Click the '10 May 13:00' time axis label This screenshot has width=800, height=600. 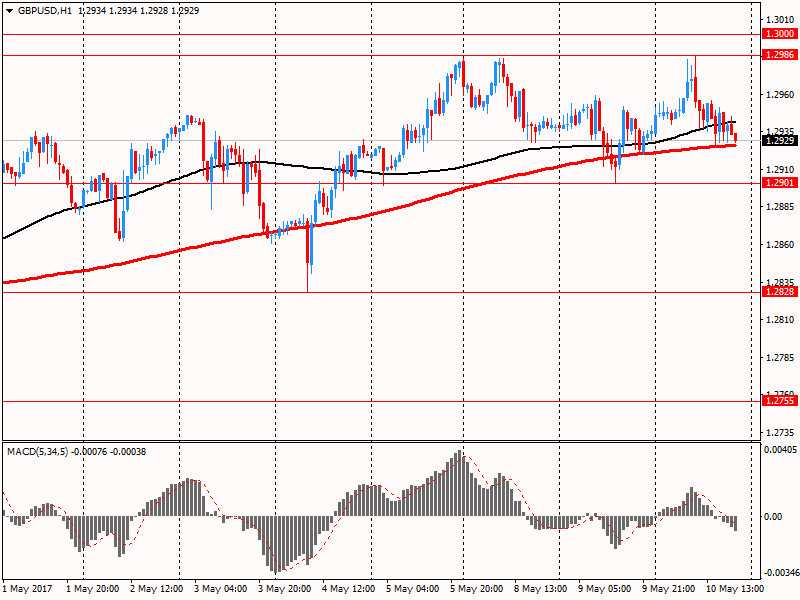[735, 589]
